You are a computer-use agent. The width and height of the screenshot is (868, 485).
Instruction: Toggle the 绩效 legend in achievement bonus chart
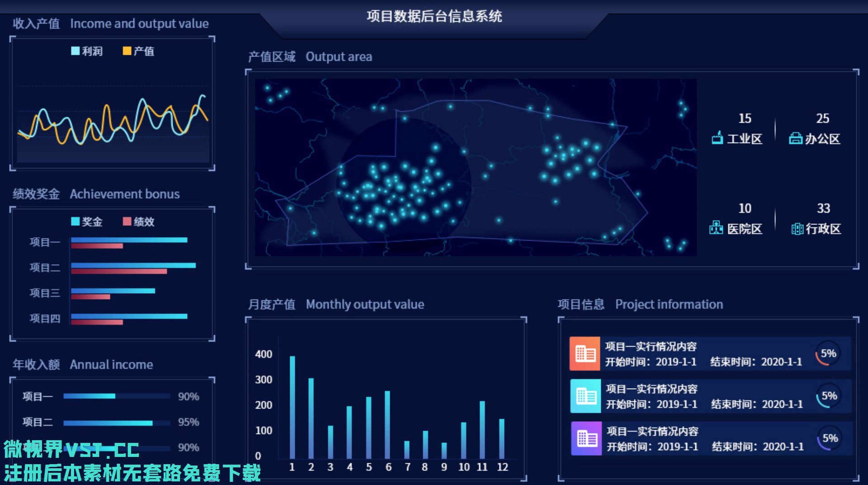[x=138, y=222]
